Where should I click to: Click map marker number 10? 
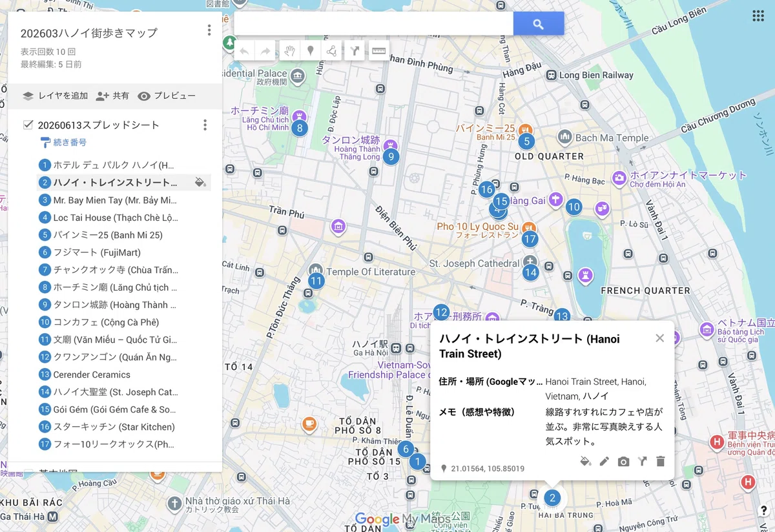(x=574, y=207)
